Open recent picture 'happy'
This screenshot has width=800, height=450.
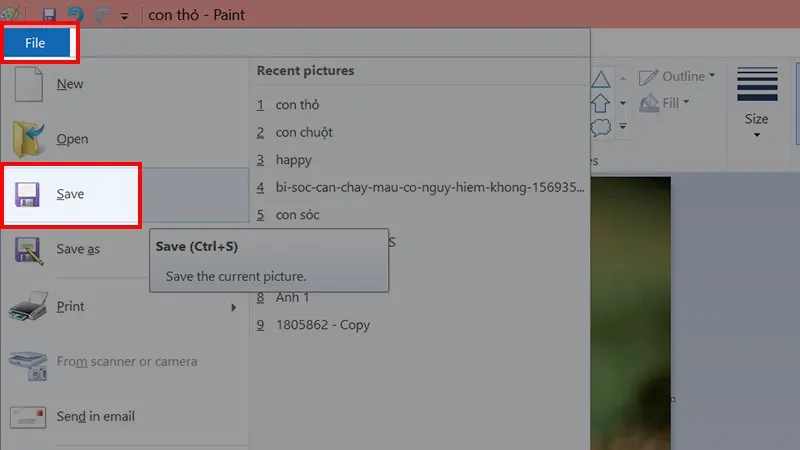(293, 160)
